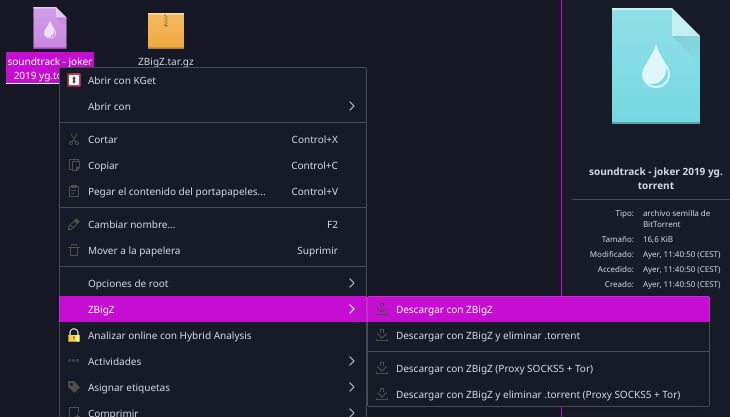Screen dimensions: 730x417
Task: Click the ZBigZ.tar.gz file name label
Action: (x=166, y=61)
